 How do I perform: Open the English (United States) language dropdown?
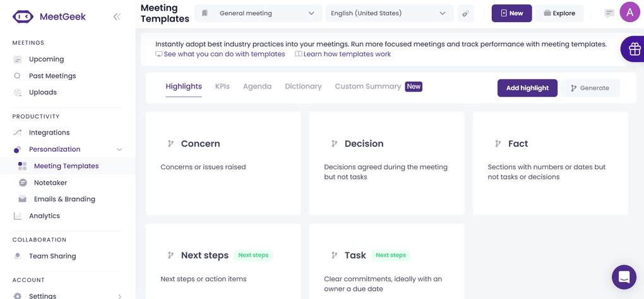click(x=390, y=13)
